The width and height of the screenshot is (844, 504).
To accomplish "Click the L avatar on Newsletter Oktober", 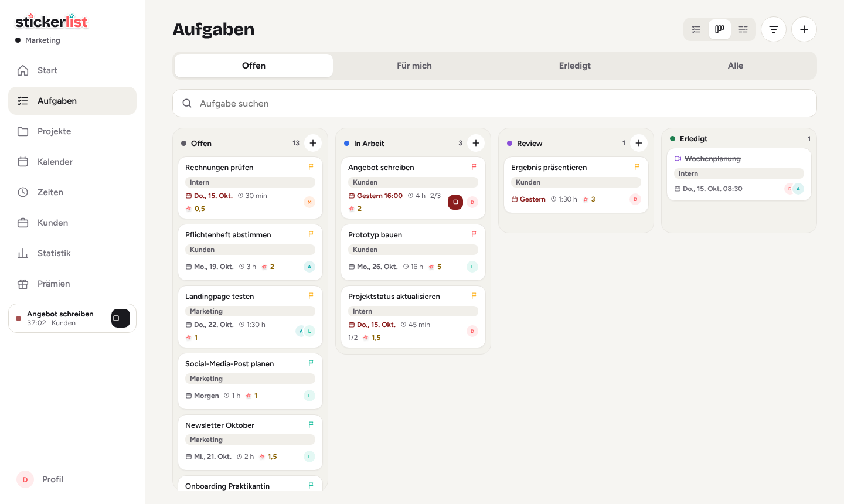I will pyautogui.click(x=309, y=457).
